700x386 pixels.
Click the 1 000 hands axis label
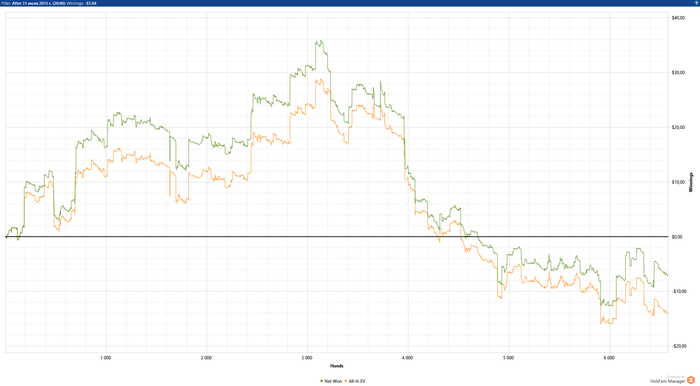tap(106, 358)
